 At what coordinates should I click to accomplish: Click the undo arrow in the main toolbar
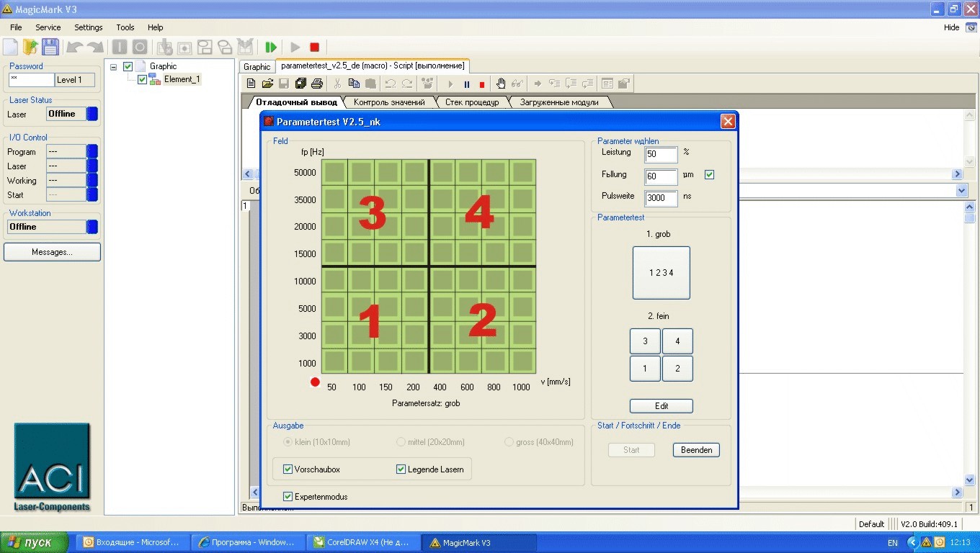(74, 47)
